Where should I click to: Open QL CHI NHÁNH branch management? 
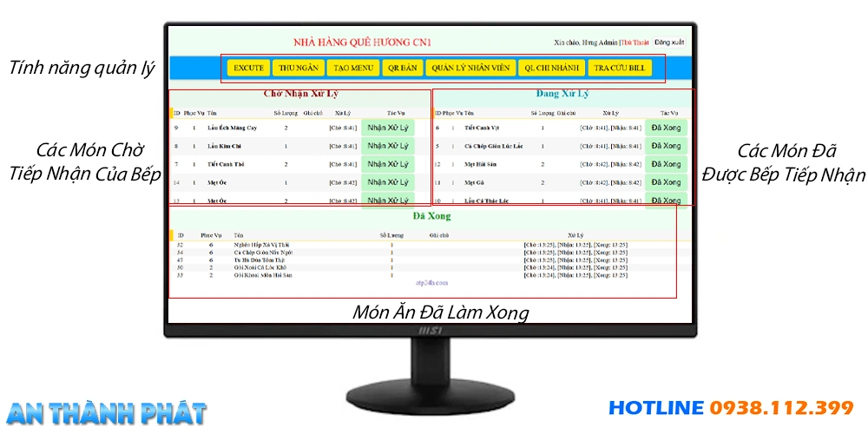[551, 68]
